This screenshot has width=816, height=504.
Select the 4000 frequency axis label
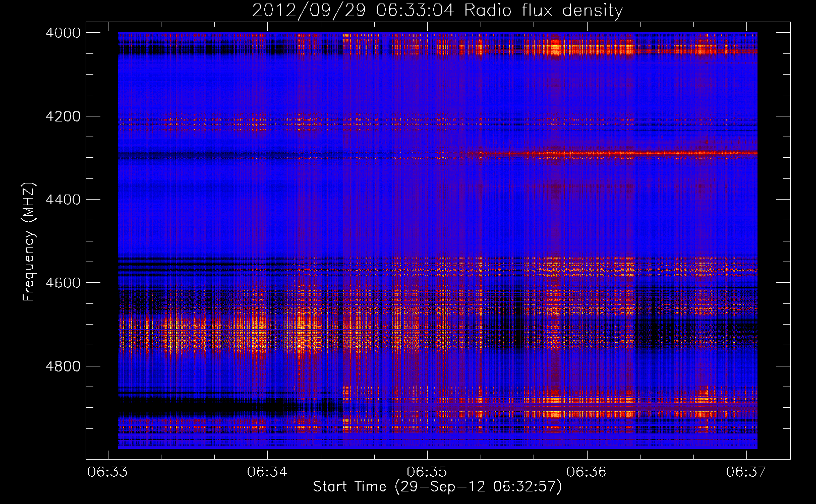coord(63,33)
